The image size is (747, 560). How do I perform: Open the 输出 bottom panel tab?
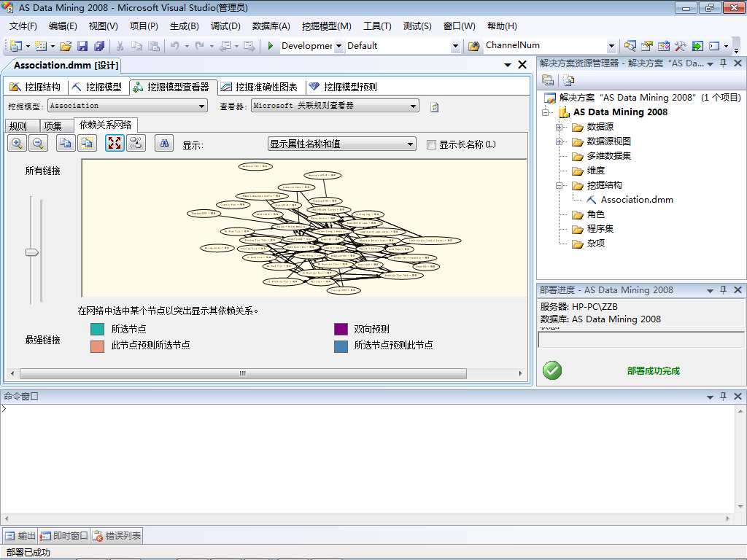(20, 536)
